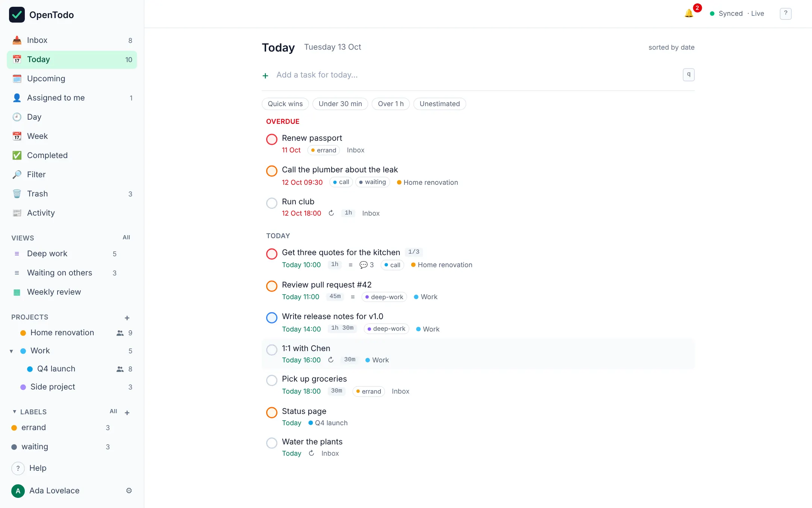
Task: Check off Run club task
Action: (272, 203)
